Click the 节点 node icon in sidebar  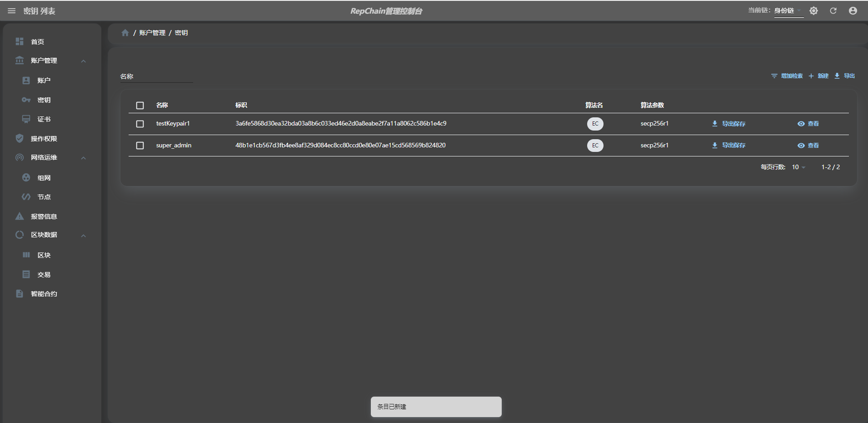pos(26,197)
